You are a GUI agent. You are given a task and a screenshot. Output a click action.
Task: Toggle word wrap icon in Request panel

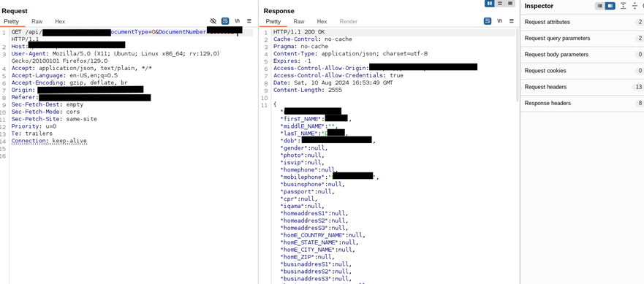225,21
